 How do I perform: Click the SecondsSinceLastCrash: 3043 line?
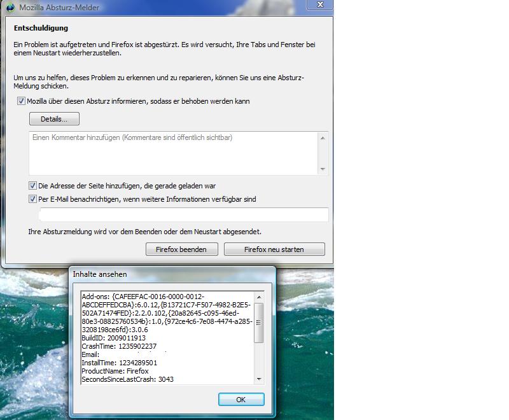[x=128, y=379]
